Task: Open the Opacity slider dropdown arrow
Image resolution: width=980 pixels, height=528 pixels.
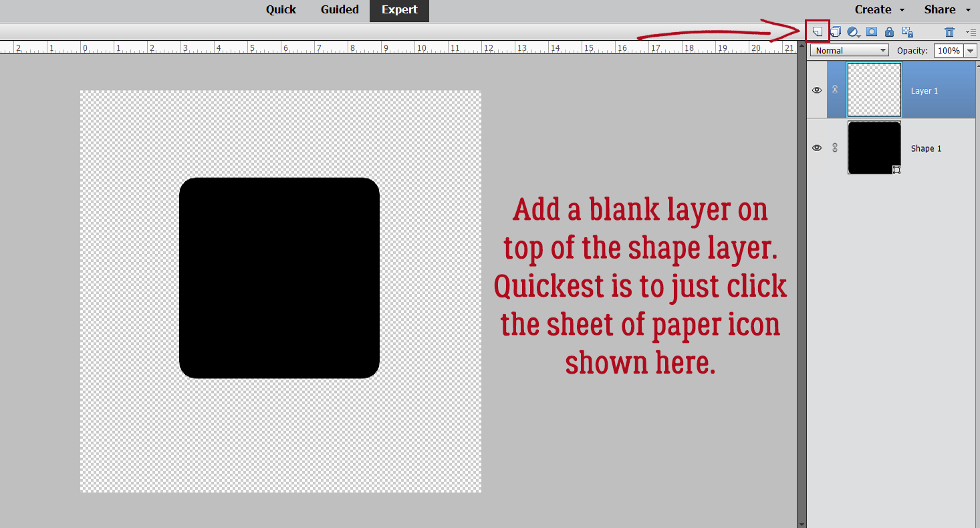Action: click(970, 51)
